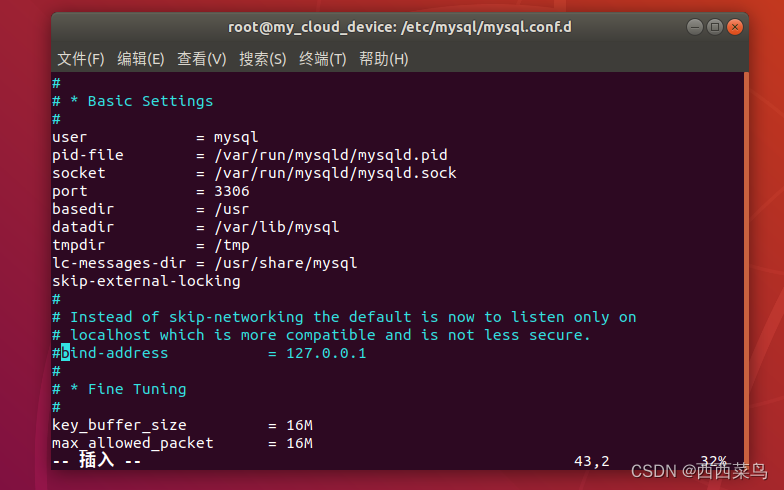Open the 搜索(S) menu
784x490 pixels.
click(x=262, y=59)
